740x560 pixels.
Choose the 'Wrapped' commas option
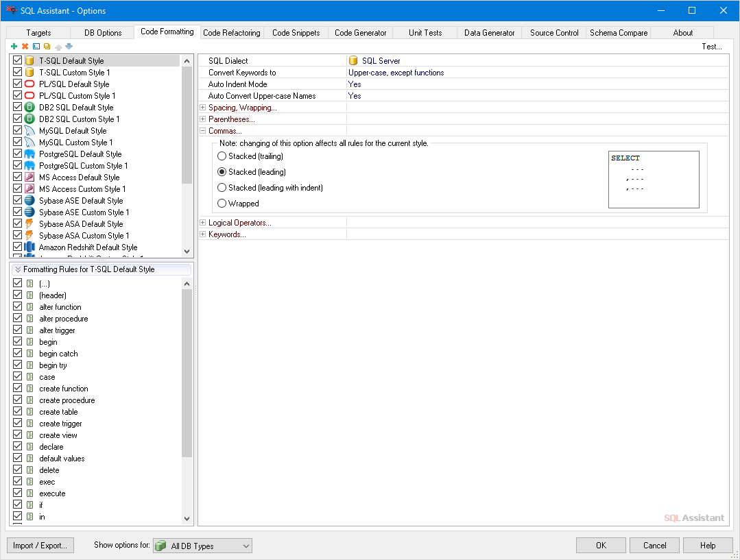tap(222, 204)
